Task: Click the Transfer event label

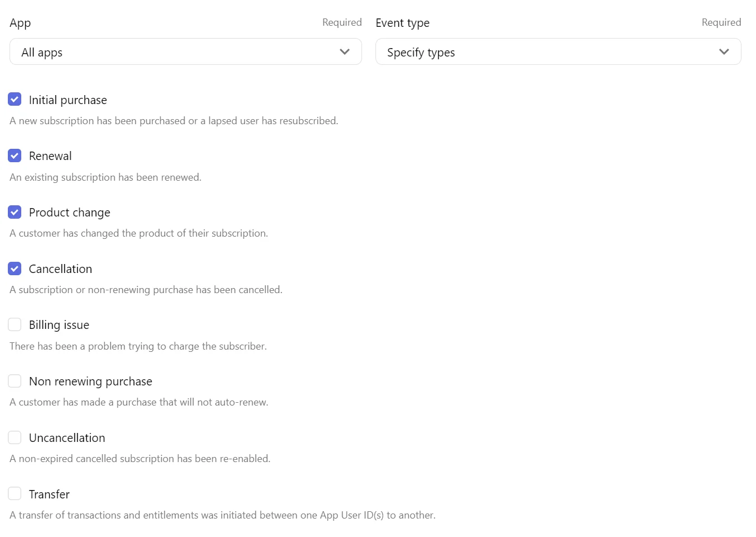Action: [x=49, y=494]
